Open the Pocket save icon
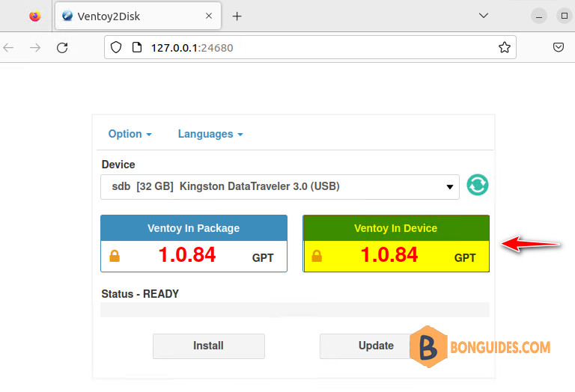Viewport: 575px width, 392px height. coord(558,47)
